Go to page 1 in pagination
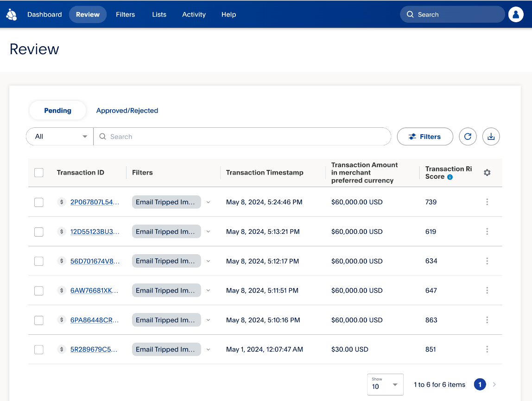Viewport: 532px width, 401px height. (x=480, y=384)
